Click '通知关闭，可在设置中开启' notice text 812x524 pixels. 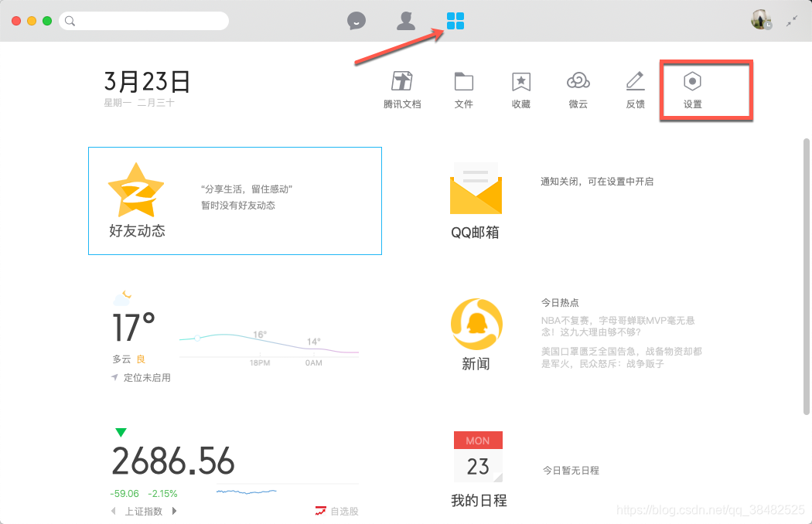tap(597, 181)
